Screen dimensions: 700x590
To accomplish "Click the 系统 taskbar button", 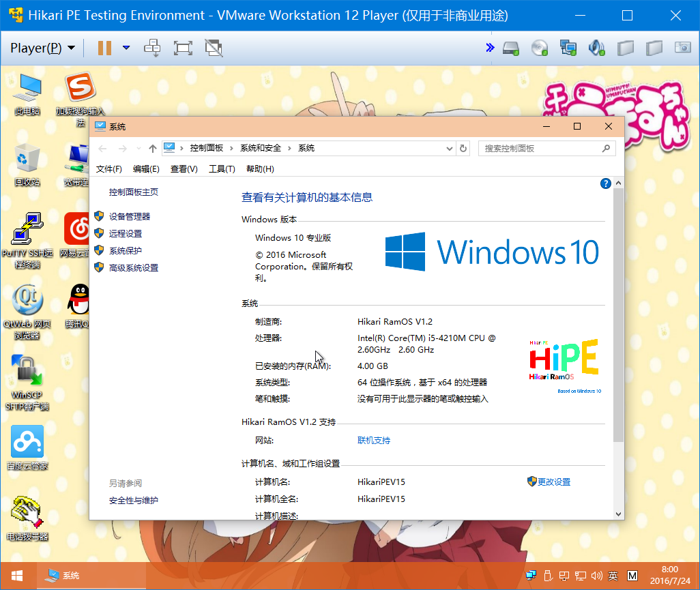I will click(91, 576).
